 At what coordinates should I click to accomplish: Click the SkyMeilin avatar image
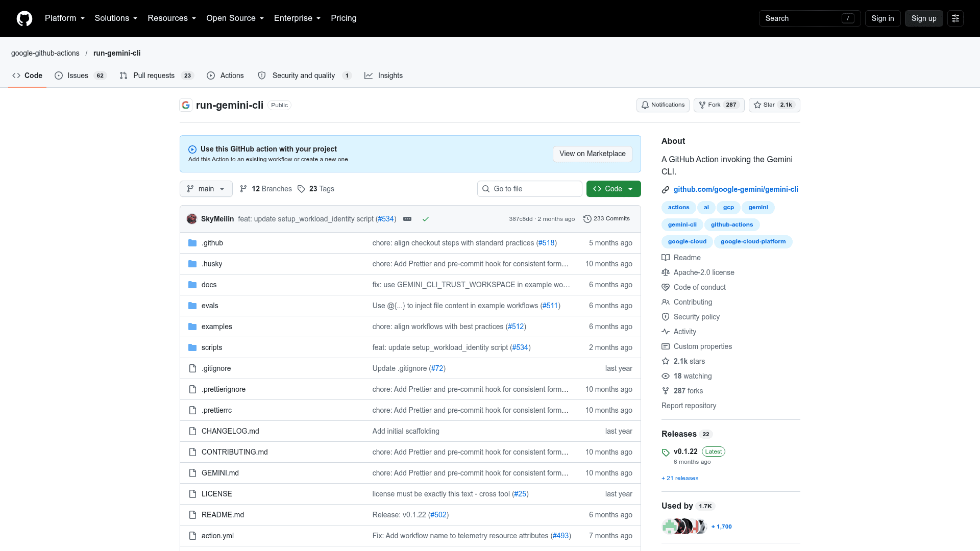pos(192,219)
